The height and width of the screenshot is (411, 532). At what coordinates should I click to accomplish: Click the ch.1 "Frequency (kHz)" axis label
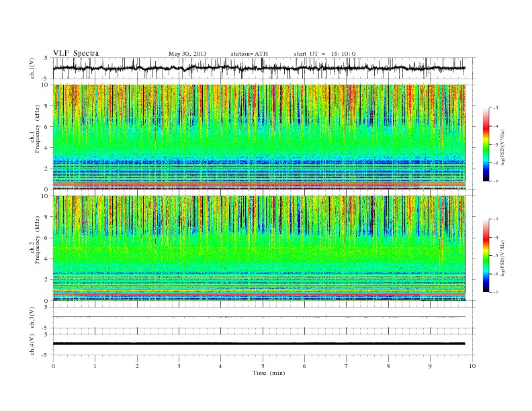click(38, 129)
